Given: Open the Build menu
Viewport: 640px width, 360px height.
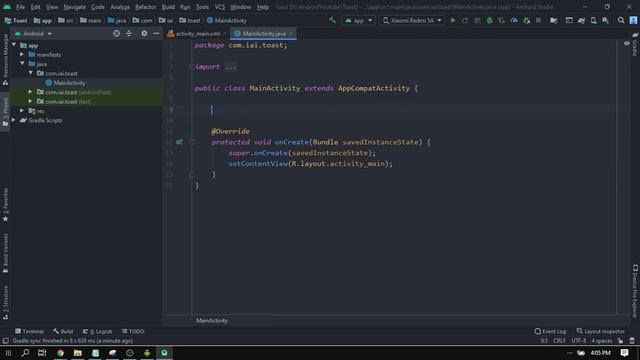Looking at the screenshot, I should (168, 7).
